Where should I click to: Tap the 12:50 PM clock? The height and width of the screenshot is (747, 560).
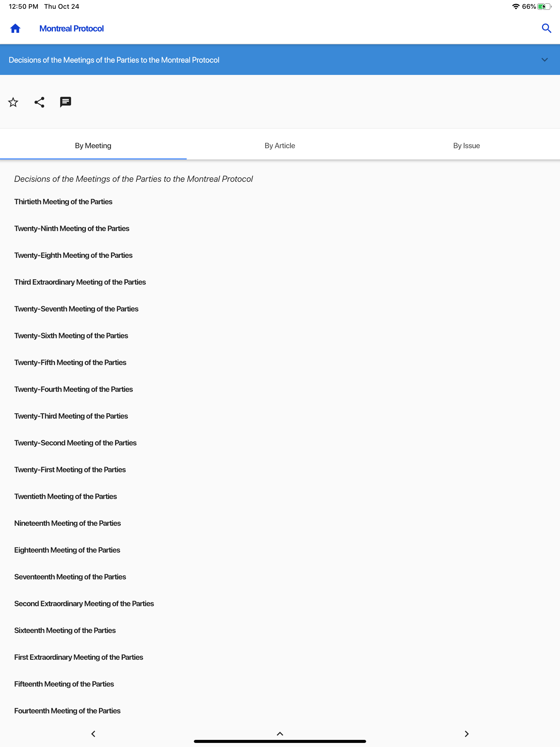click(24, 6)
